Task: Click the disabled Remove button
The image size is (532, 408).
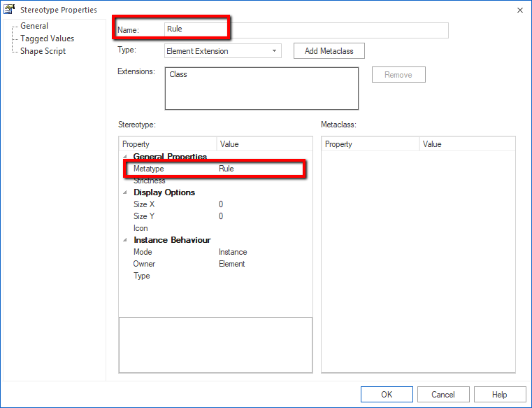Action: click(398, 75)
